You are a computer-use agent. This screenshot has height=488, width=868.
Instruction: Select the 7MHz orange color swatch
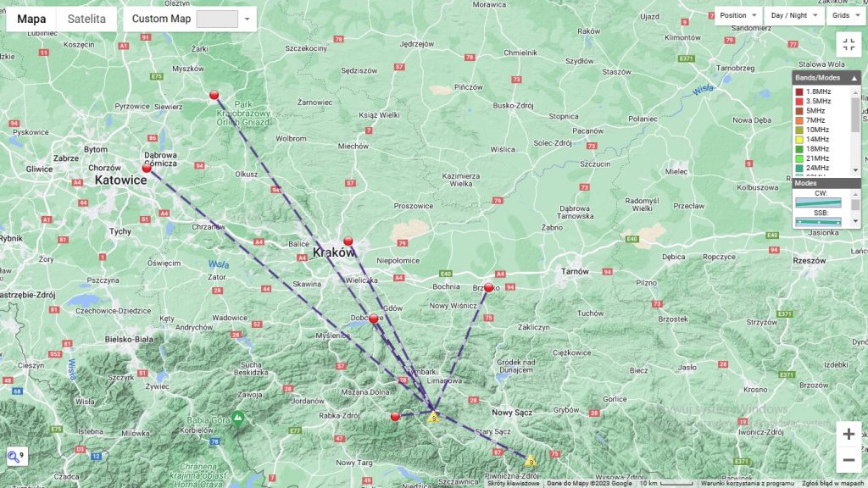[x=799, y=120]
